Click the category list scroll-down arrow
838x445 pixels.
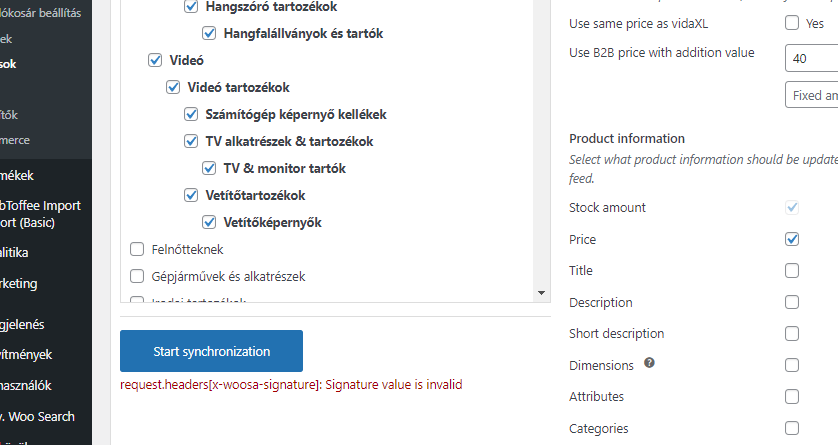541,293
